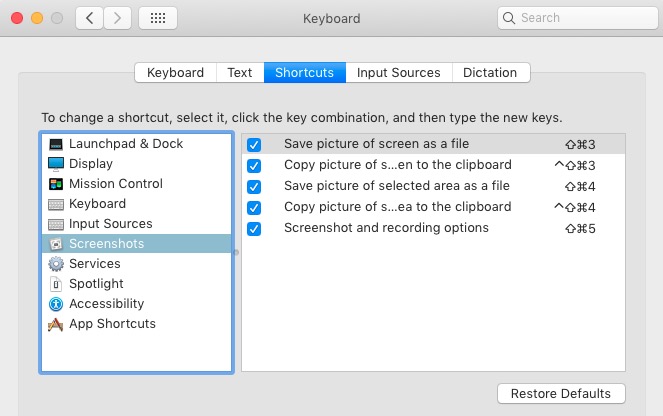Switch to the Text tab
663x416 pixels.
click(240, 73)
